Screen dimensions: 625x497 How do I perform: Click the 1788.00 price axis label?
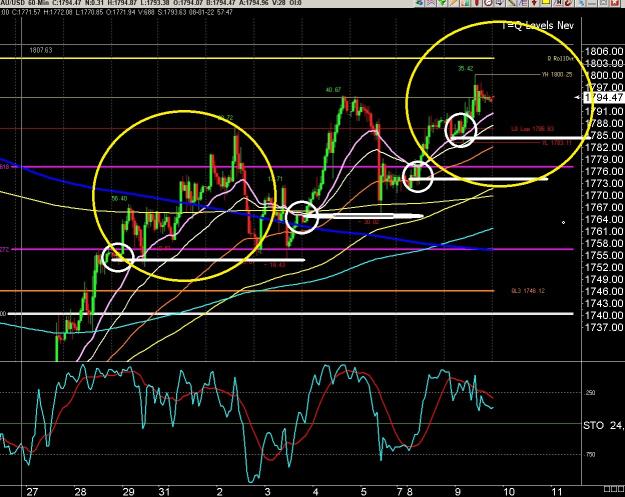pos(604,123)
